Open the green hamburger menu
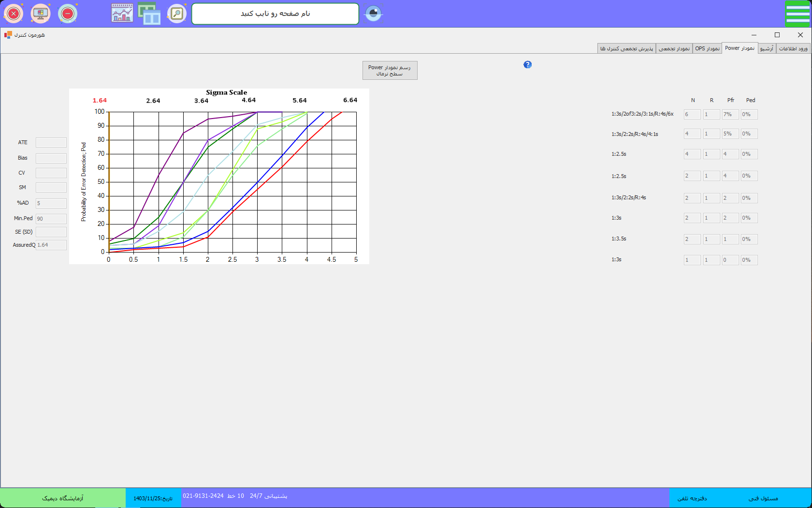Image resolution: width=812 pixels, height=508 pixels. pos(797,14)
